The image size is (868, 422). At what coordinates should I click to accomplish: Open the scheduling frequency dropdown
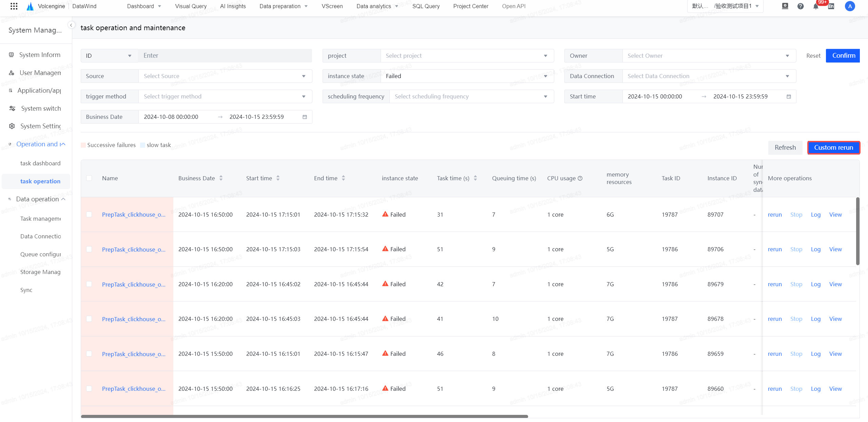click(471, 96)
